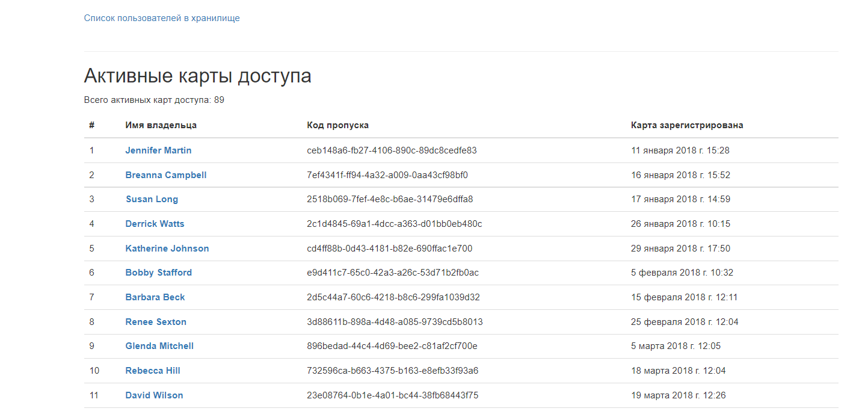868x411 pixels.
Task: Select David Wilson at the bottom
Action: 154,395
